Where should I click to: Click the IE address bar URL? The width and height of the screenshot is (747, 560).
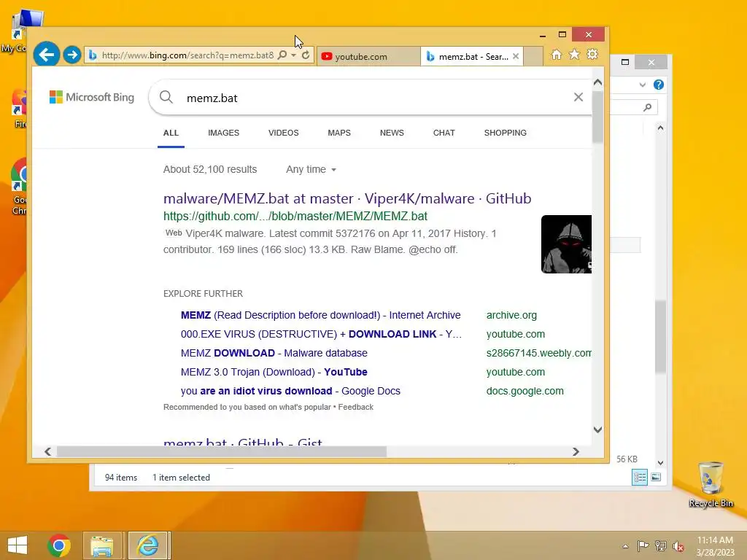point(187,55)
